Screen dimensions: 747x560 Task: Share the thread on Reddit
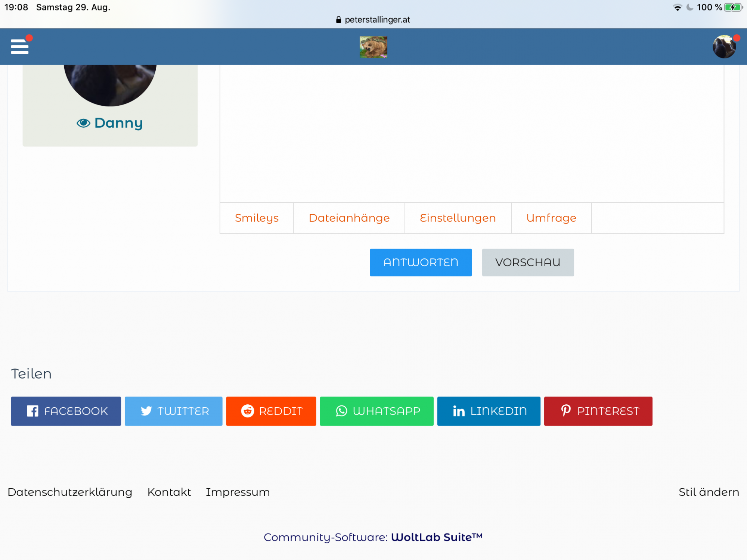pyautogui.click(x=271, y=411)
